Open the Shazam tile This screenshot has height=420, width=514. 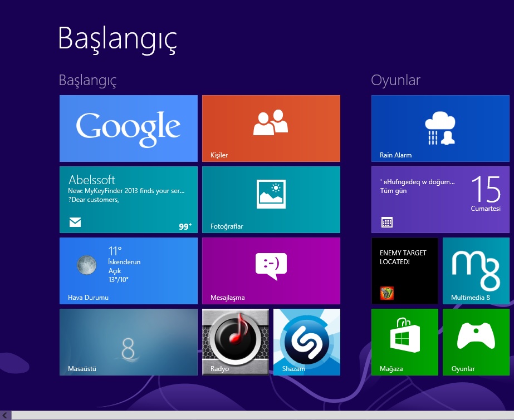[x=307, y=342]
